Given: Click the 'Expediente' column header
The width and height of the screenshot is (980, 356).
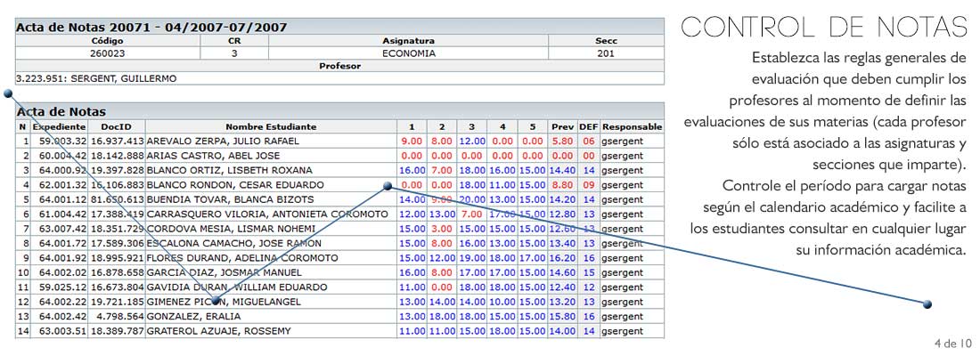Looking at the screenshot, I should (x=59, y=127).
